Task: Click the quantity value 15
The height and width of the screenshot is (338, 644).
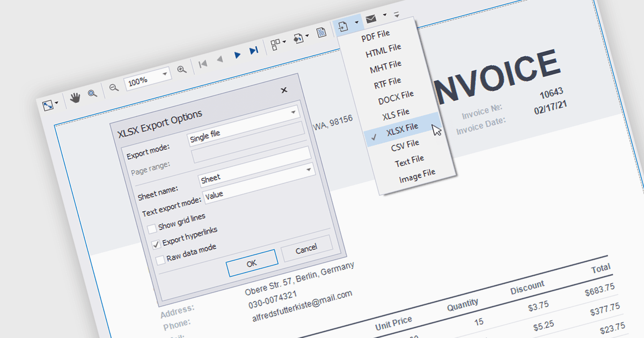Action: pos(479,322)
